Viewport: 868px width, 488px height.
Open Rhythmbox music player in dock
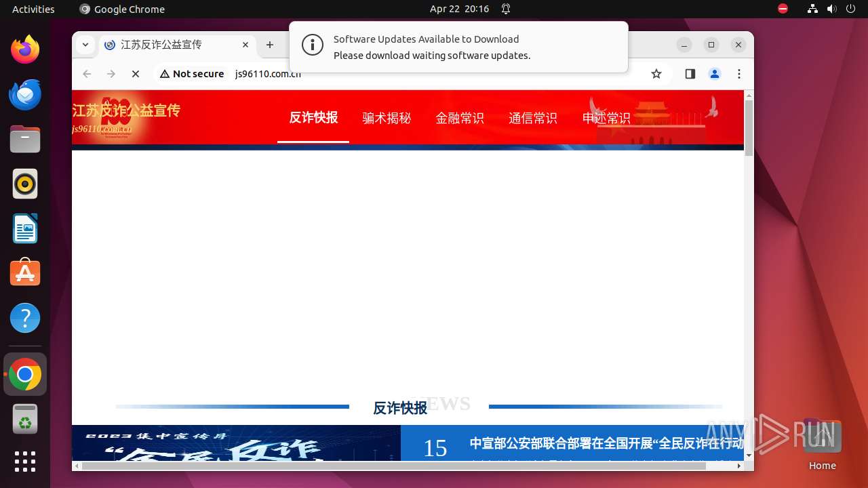coord(25,184)
